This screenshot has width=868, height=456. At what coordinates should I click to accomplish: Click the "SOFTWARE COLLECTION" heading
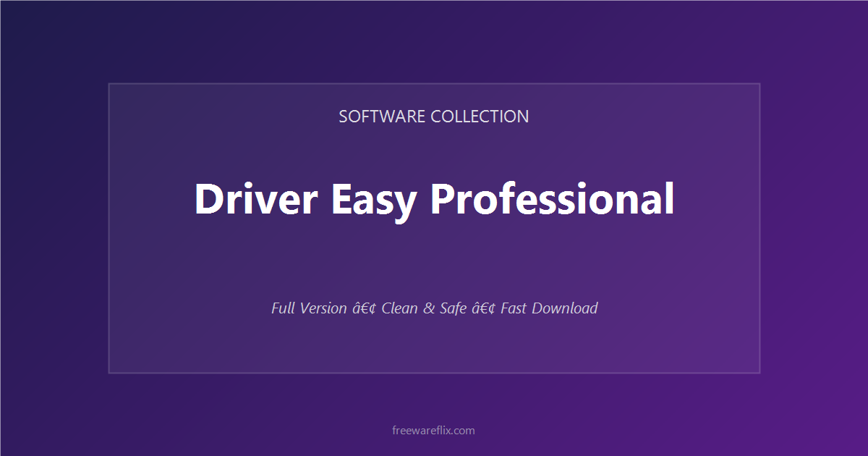coord(434,116)
